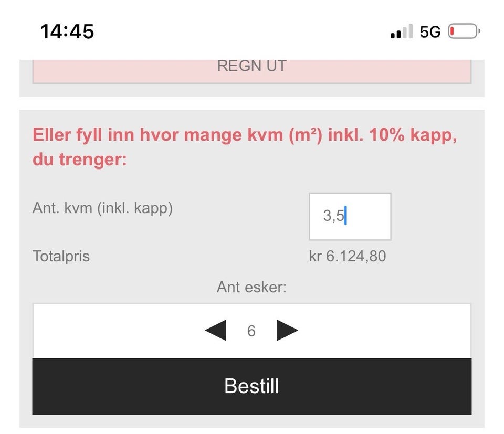Click the REGN UT button
504x434 pixels.
pyautogui.click(x=252, y=71)
